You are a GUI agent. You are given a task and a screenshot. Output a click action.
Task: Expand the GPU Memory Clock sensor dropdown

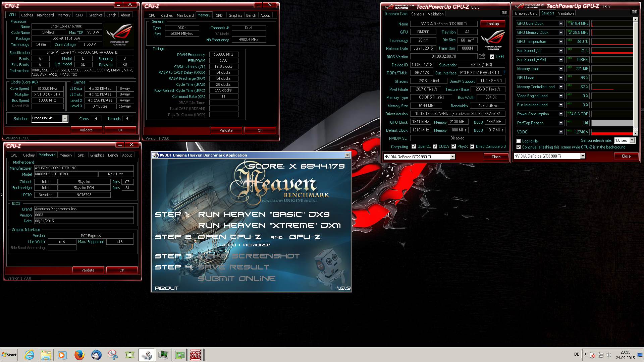pyautogui.click(x=561, y=33)
